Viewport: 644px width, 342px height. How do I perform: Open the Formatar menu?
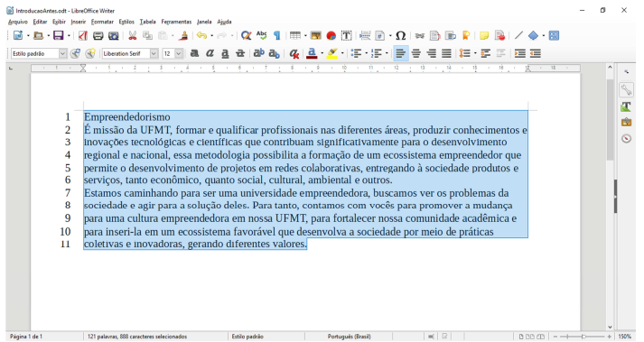point(102,22)
